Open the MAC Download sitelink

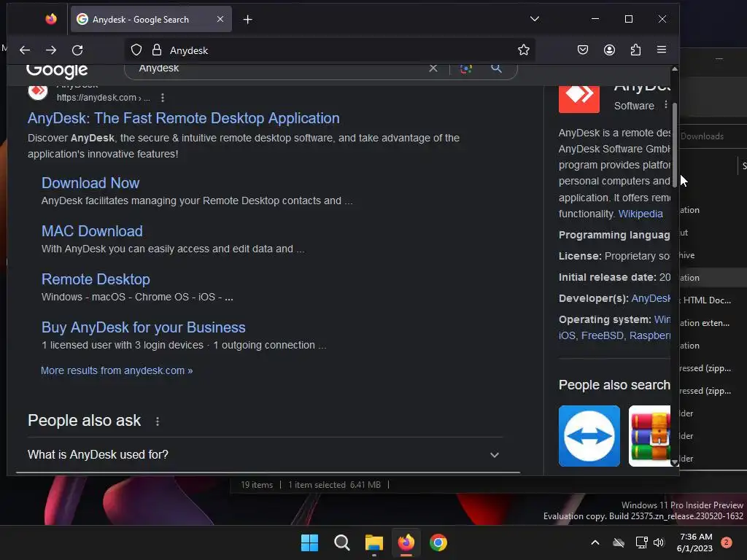(x=92, y=231)
